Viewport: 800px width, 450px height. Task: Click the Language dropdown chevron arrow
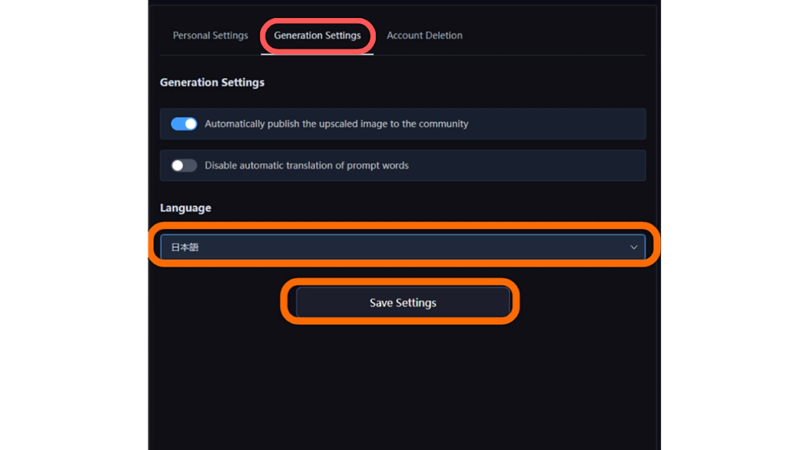pyautogui.click(x=634, y=247)
